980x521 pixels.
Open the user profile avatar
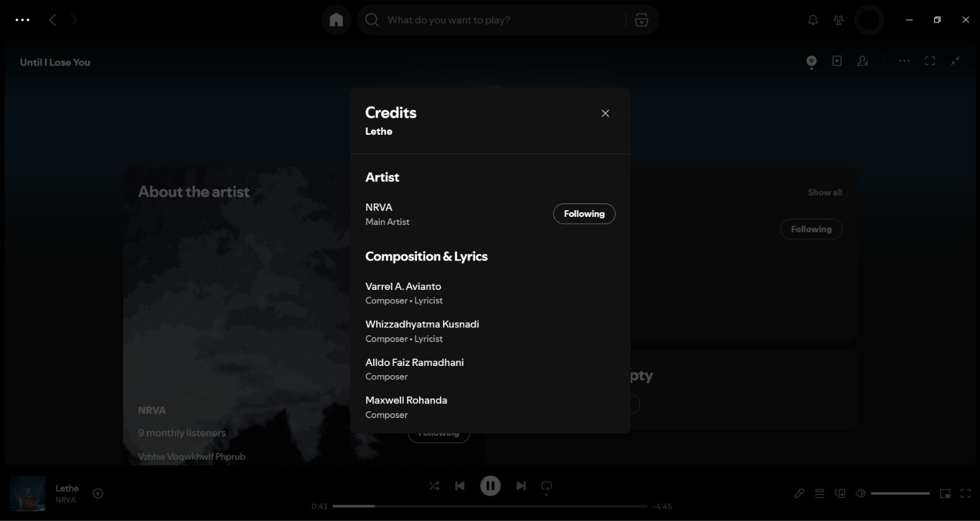(869, 20)
